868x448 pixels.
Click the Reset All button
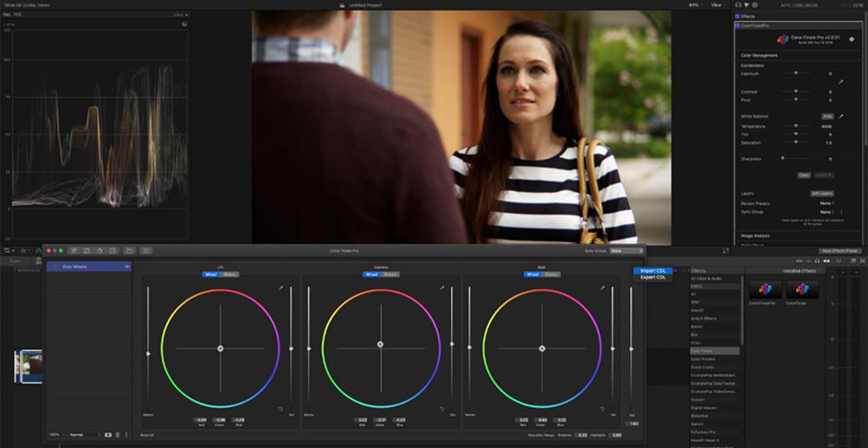148,435
